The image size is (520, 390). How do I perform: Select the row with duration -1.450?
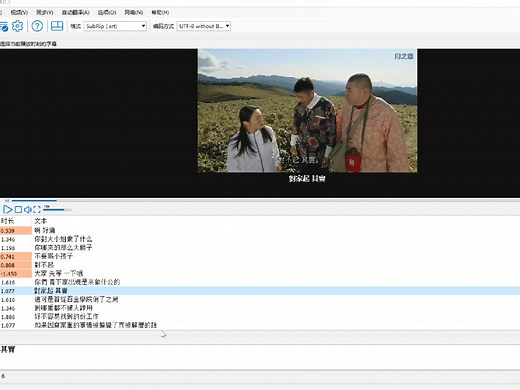coord(260,274)
